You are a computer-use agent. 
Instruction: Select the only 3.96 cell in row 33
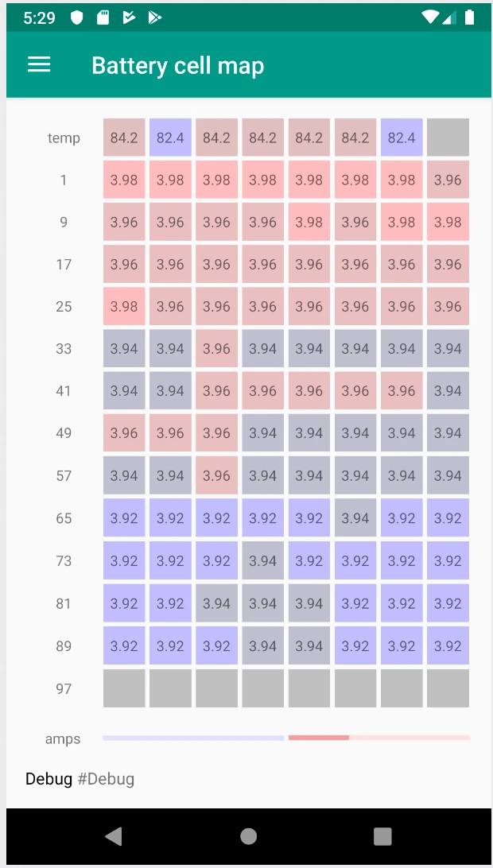[216, 349]
